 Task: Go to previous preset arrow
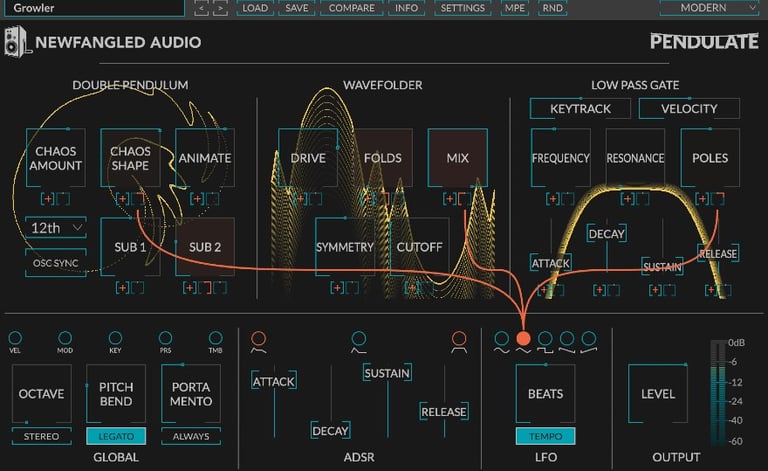click(201, 8)
